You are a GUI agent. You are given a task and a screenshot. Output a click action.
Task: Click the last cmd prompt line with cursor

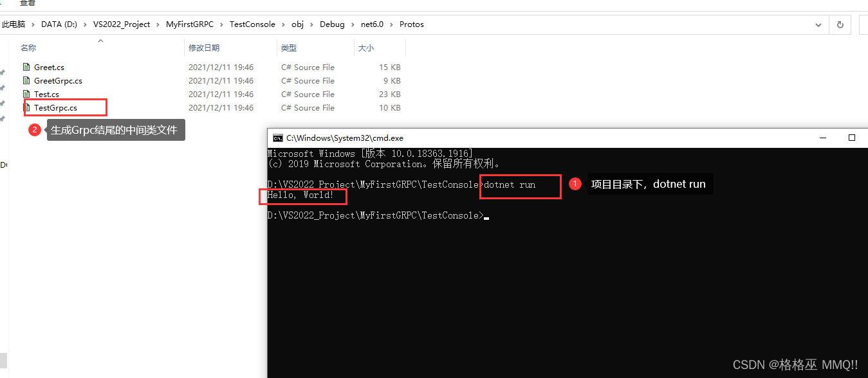tap(378, 215)
